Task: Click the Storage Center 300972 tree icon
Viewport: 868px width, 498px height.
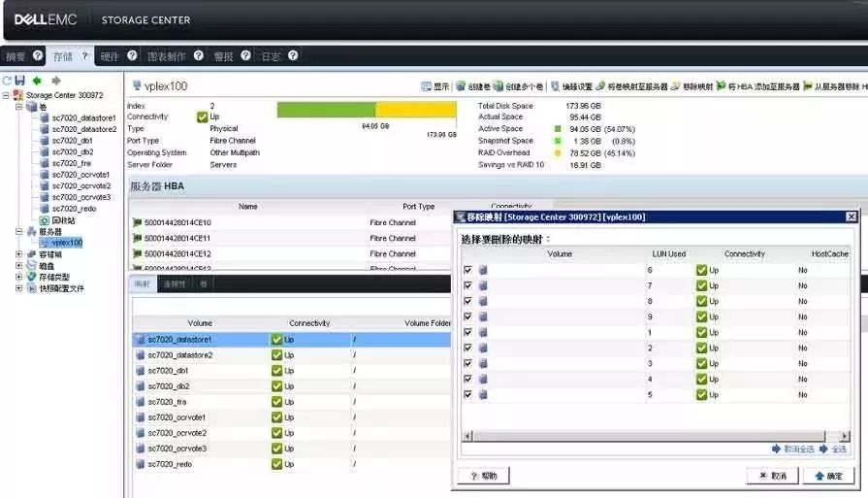Action: (18, 95)
